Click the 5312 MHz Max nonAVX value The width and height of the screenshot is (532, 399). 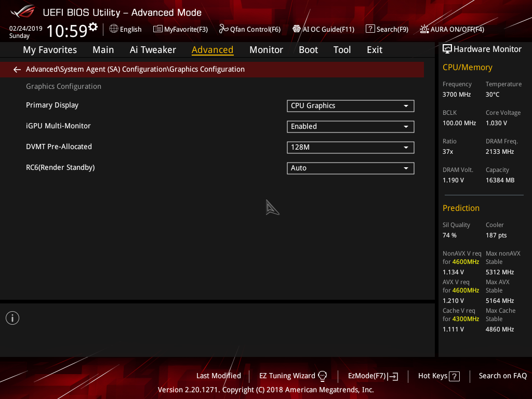499,272
